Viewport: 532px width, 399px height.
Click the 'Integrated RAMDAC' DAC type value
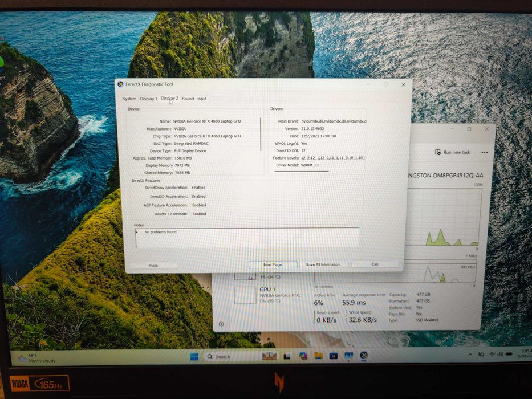click(192, 144)
